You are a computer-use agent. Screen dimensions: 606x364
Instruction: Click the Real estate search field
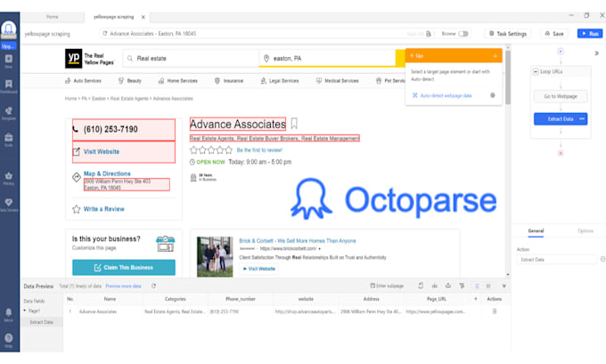[191, 58]
